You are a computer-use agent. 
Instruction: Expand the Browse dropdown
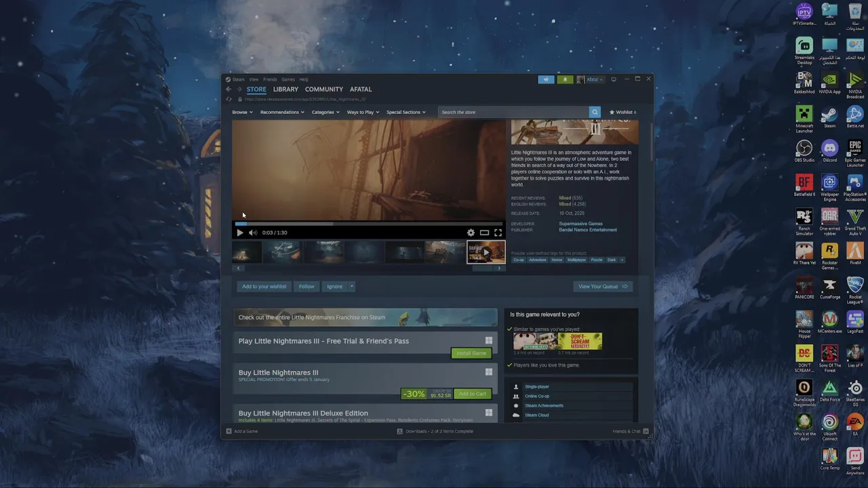242,112
